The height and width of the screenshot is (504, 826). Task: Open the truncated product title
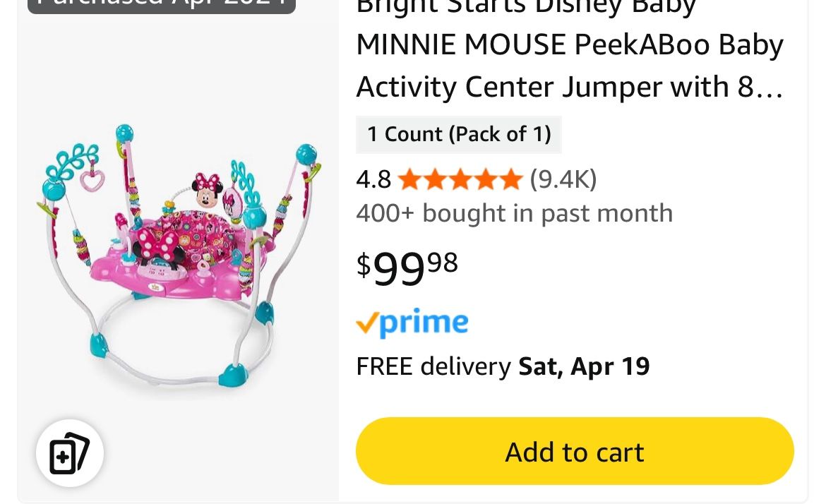click(x=569, y=47)
